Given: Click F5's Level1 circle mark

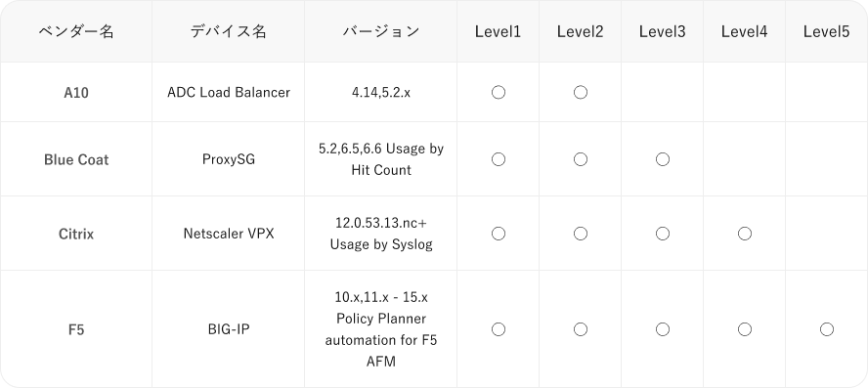Looking at the screenshot, I should 499,329.
